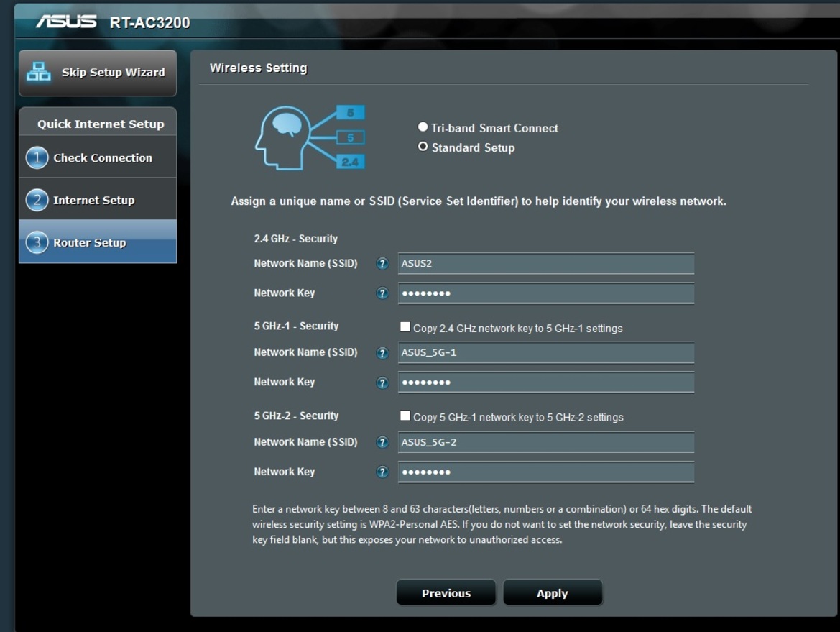Click step 3 number circle icon
840x632 pixels.
tap(37, 242)
